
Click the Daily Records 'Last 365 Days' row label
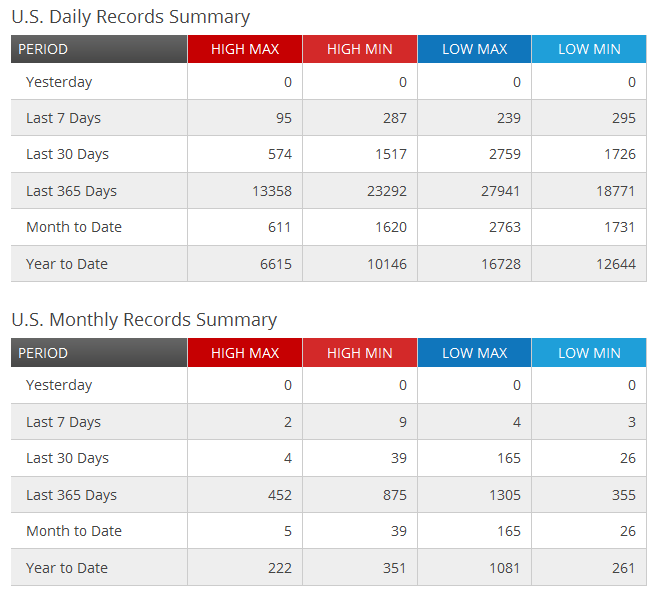(71, 191)
